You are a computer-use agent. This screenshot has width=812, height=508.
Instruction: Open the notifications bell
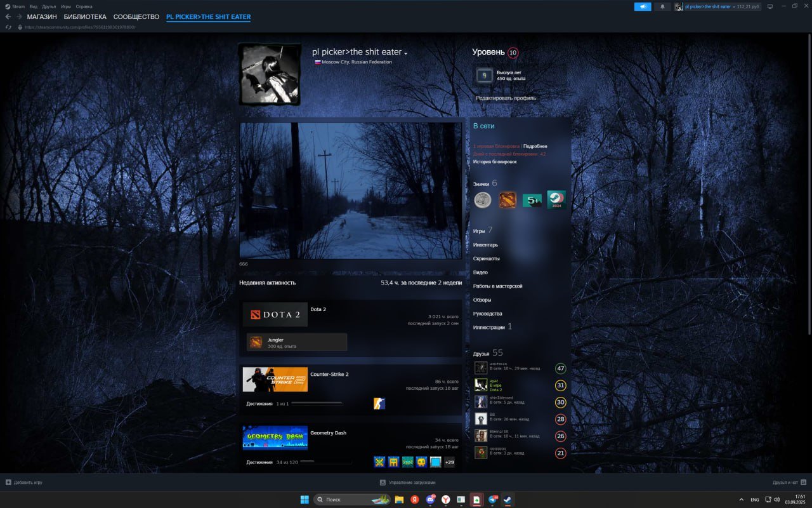point(663,6)
